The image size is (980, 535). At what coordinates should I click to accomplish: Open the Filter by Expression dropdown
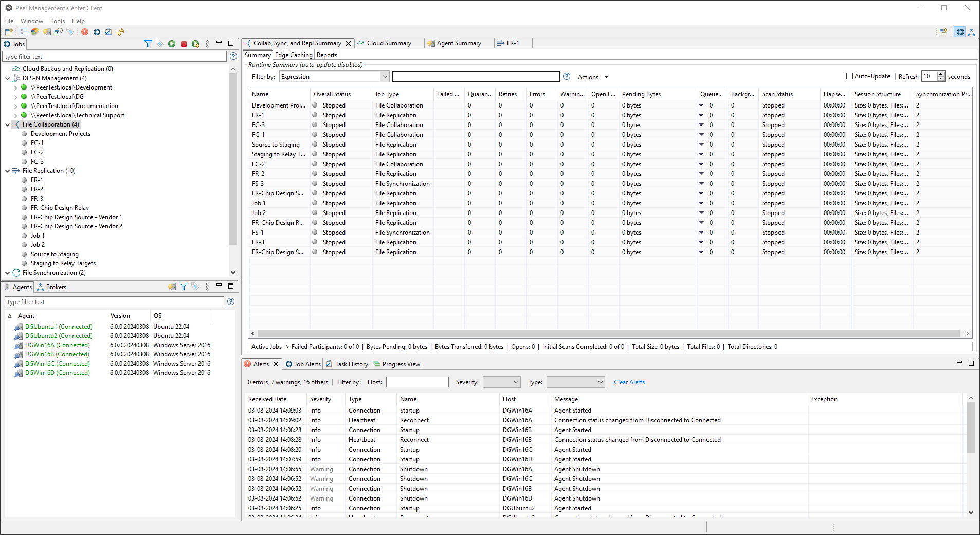pyautogui.click(x=385, y=77)
